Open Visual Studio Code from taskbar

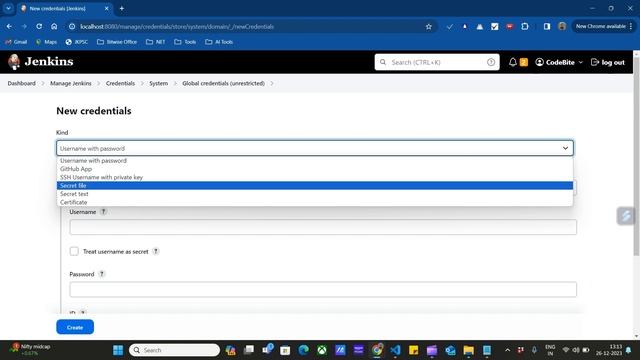point(395,350)
